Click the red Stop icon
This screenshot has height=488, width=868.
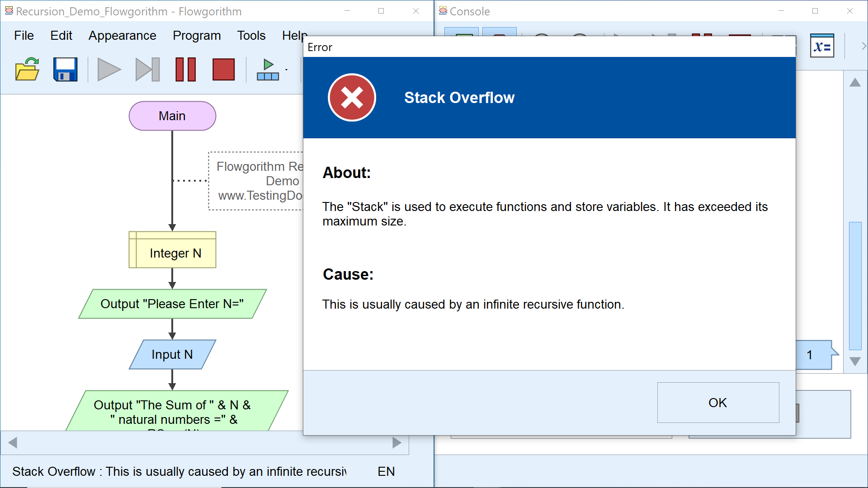tap(223, 70)
